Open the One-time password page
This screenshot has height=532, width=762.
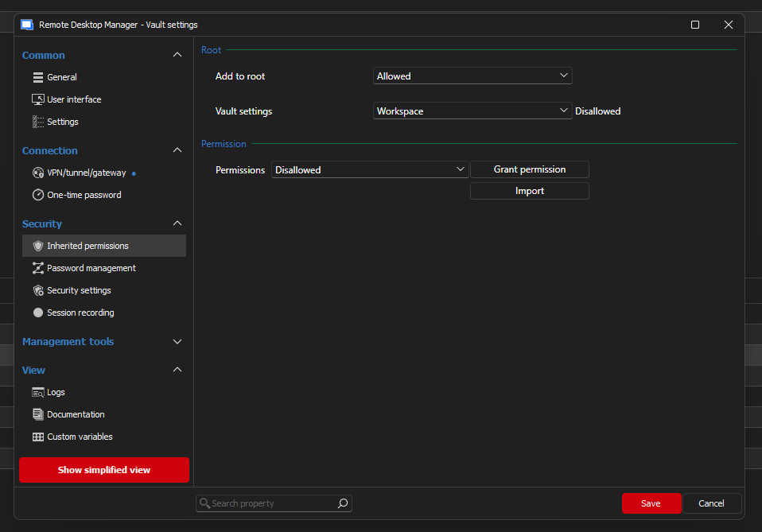click(x=104, y=196)
